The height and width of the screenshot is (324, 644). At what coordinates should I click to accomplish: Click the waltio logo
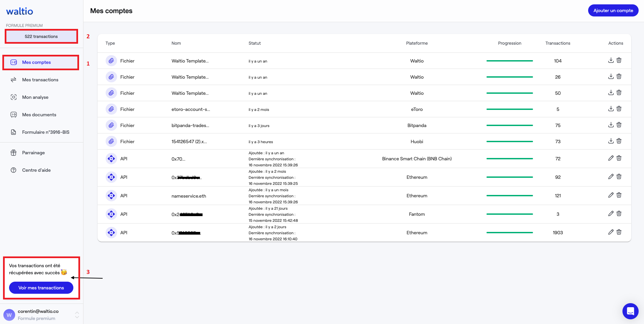[20, 11]
